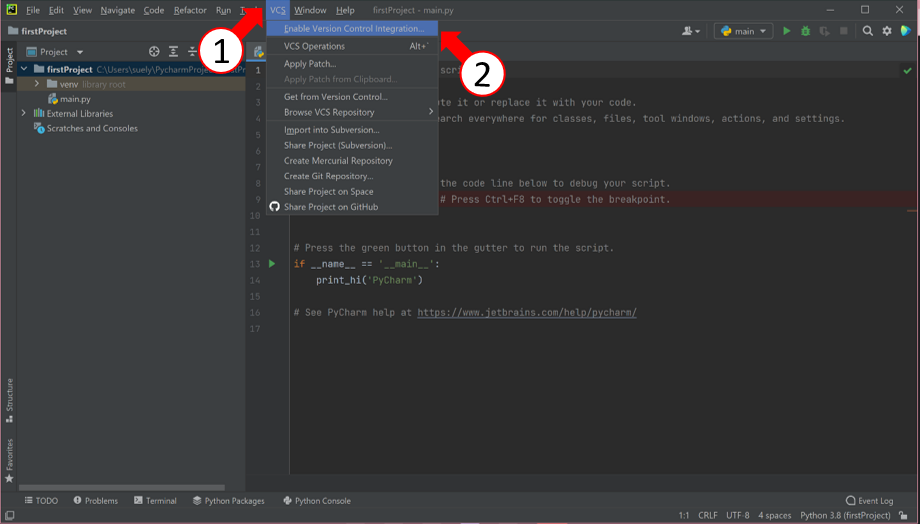Choose Share Project on Space

pyautogui.click(x=352, y=191)
